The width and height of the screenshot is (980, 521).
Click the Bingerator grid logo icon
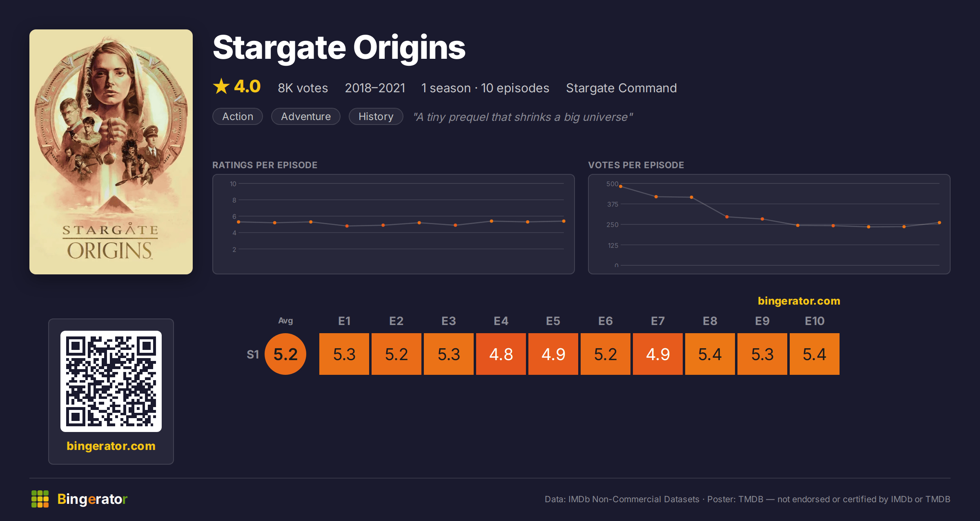[x=40, y=499]
